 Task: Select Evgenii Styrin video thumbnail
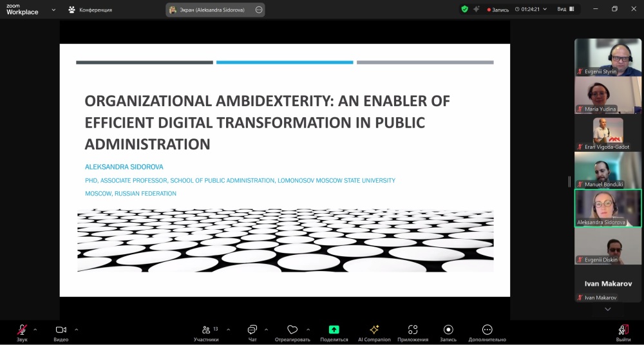click(x=608, y=57)
